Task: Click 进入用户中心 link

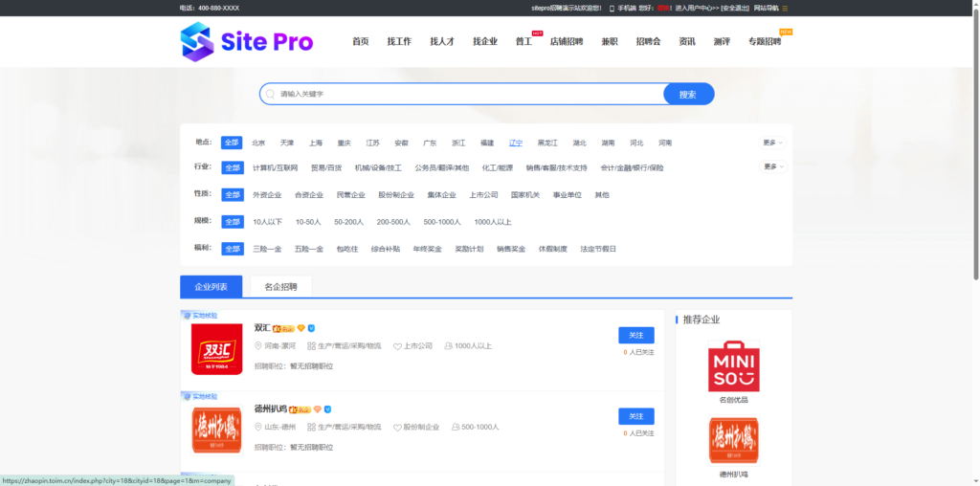Action: 697,8
